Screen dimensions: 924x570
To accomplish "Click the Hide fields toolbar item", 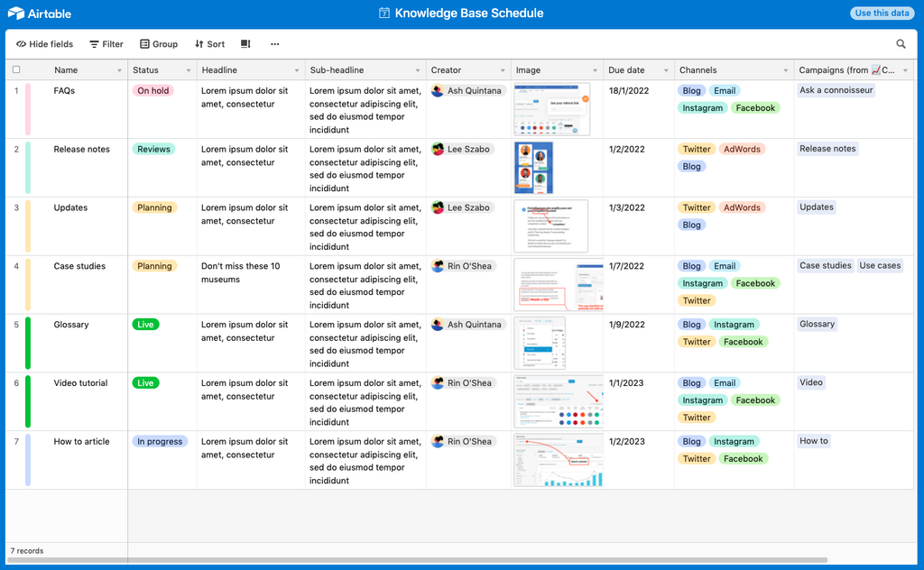I will 45,44.
